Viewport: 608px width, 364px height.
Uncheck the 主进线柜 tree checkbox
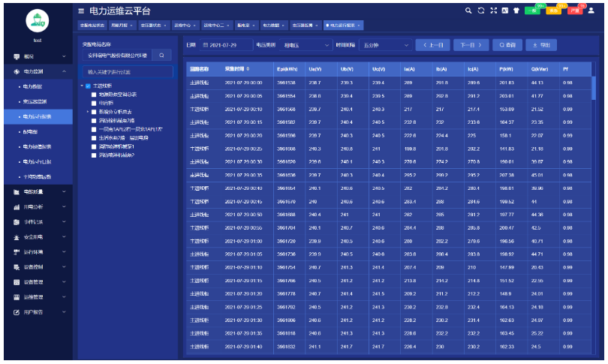tap(89, 86)
